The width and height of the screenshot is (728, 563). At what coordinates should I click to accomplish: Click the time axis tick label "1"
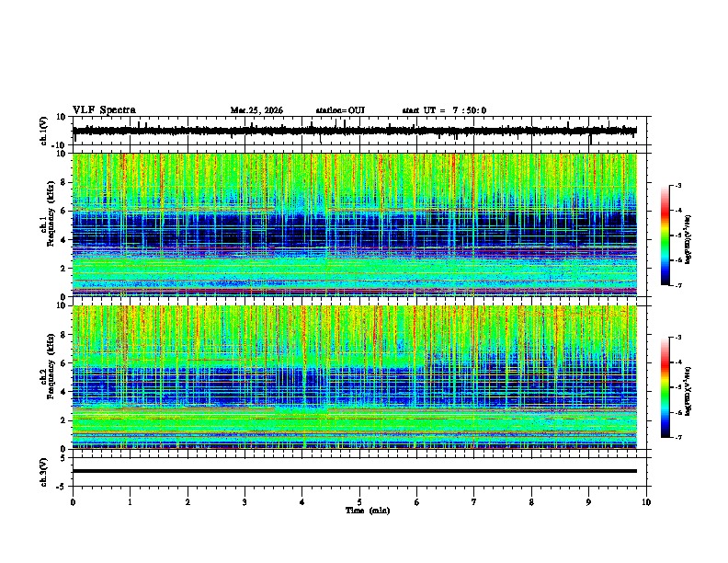(130, 502)
